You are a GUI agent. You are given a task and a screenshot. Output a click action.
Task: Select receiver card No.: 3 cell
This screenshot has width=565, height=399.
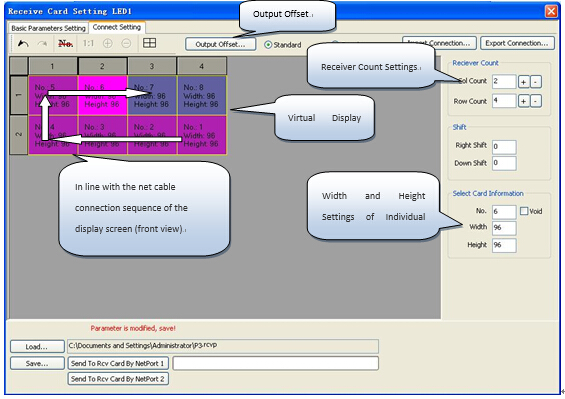pos(103,135)
